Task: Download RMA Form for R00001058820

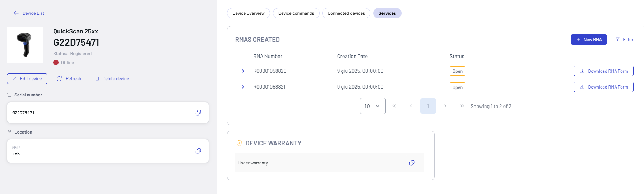Action: coord(603,71)
